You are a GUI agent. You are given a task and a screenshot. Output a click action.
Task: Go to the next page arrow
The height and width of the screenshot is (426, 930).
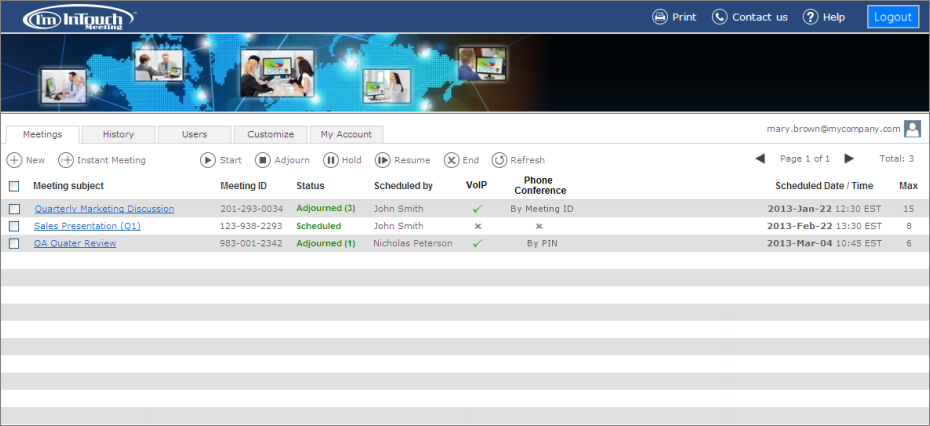[849, 159]
